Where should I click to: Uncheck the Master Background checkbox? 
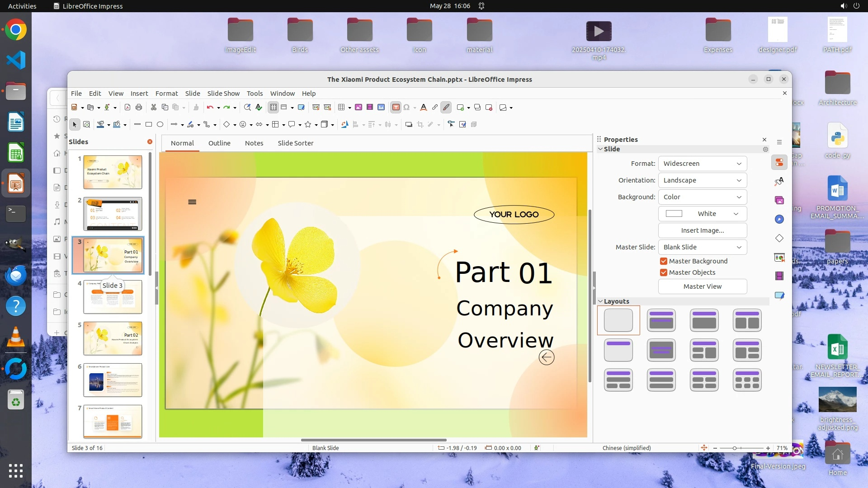[x=664, y=261]
